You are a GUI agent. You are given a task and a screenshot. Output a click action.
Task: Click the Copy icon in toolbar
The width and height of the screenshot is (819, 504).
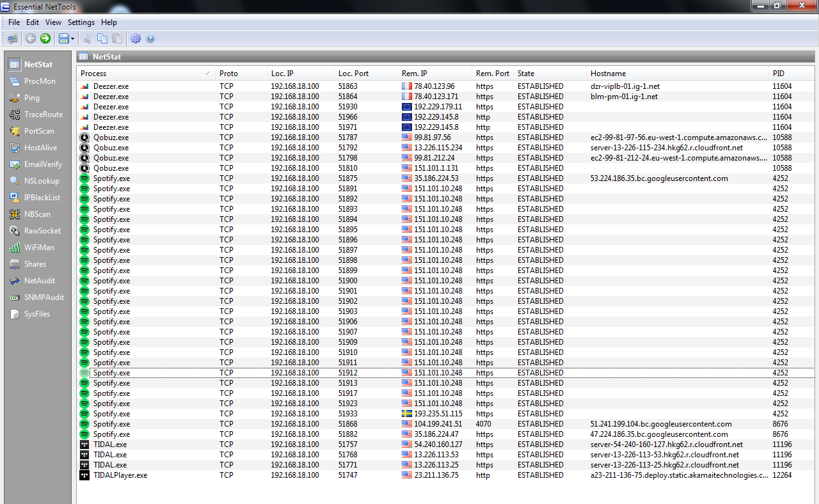pyautogui.click(x=102, y=39)
